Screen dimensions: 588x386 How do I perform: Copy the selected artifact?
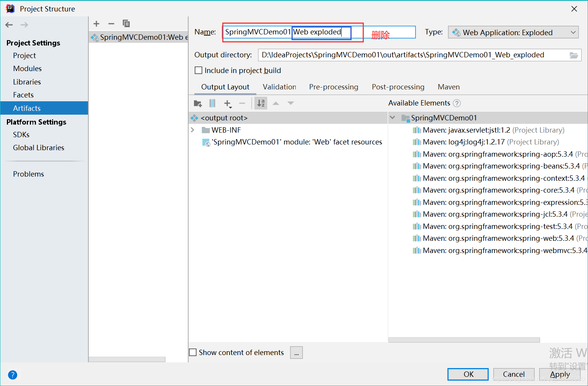126,24
